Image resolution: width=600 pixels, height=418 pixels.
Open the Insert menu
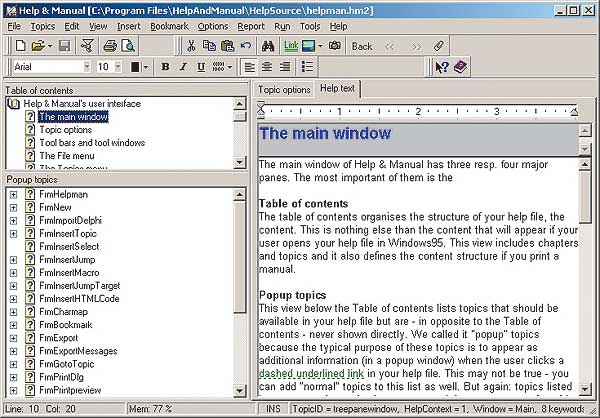click(129, 26)
